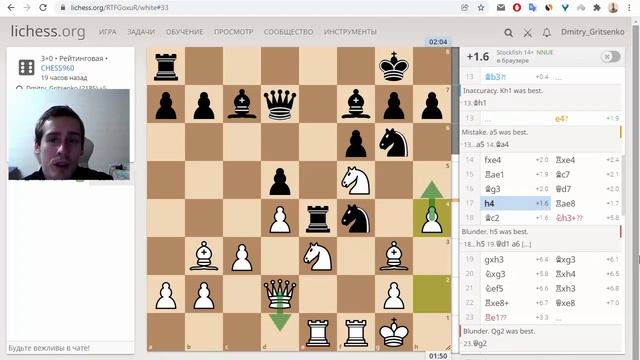
Task: Open the CHESS960 variant link
Action: 57,68
